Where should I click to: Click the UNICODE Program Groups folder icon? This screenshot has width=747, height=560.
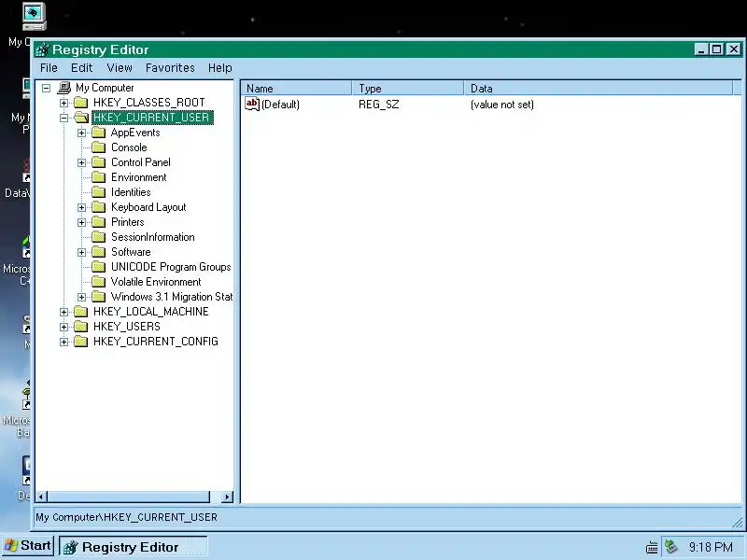[x=99, y=267]
